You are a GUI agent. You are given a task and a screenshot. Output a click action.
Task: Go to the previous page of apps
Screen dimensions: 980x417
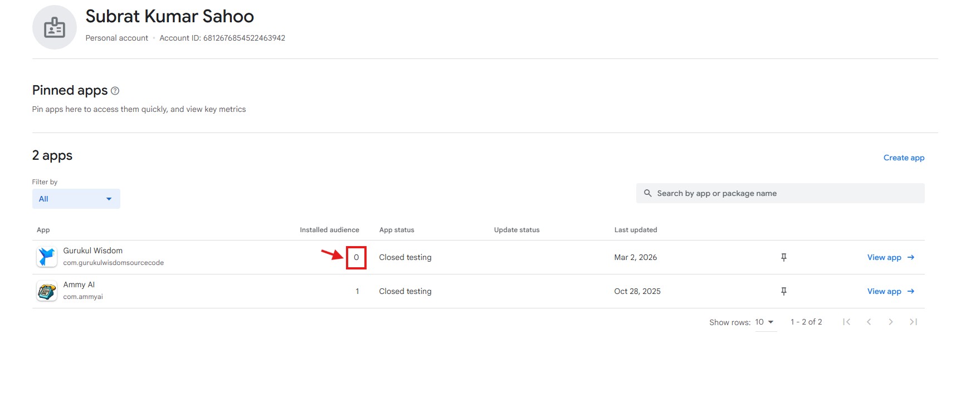(869, 322)
